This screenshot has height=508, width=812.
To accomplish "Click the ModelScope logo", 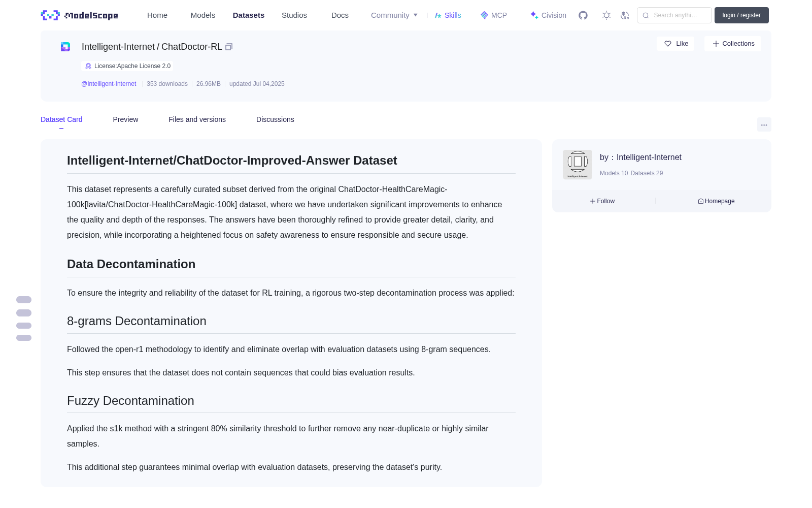I will pyautogui.click(x=80, y=15).
